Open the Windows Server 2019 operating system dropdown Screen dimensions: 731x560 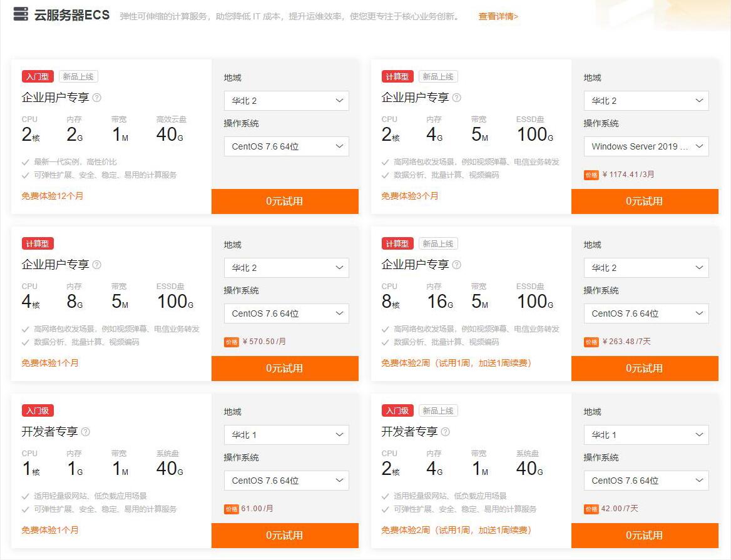tap(646, 146)
